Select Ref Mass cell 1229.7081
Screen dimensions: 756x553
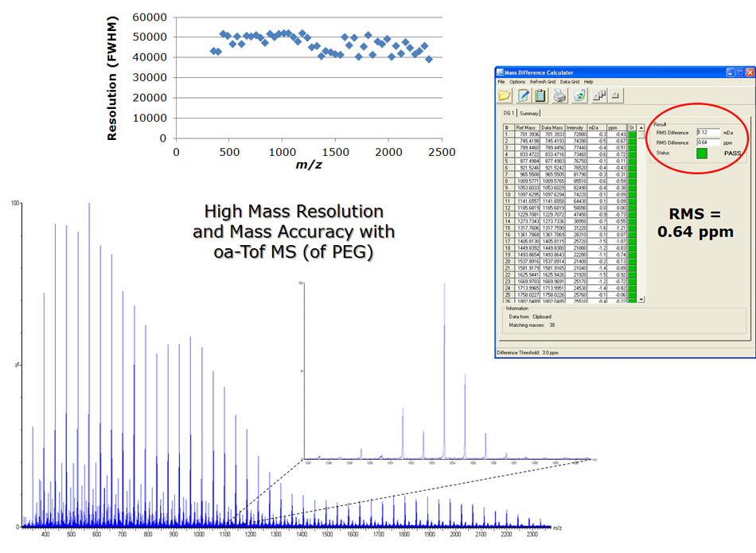tap(527, 215)
